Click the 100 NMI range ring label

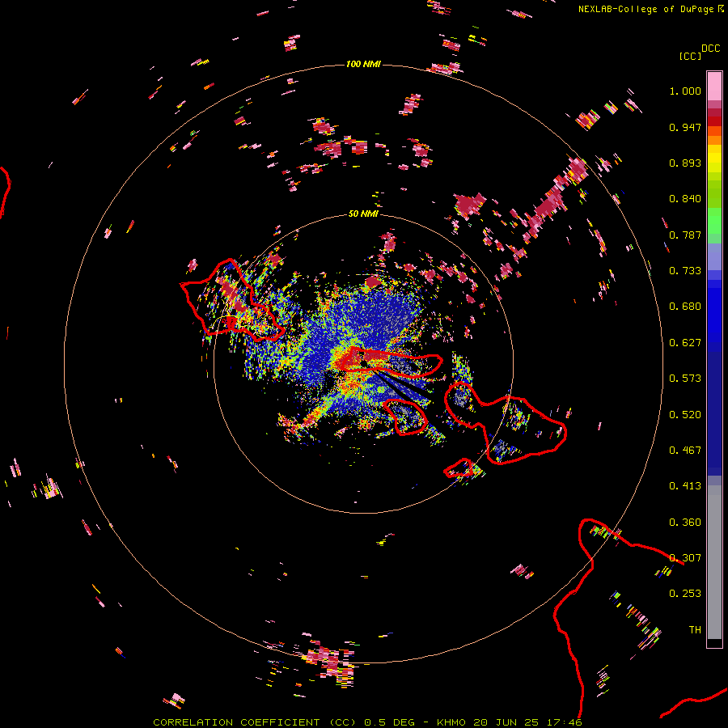point(363,64)
